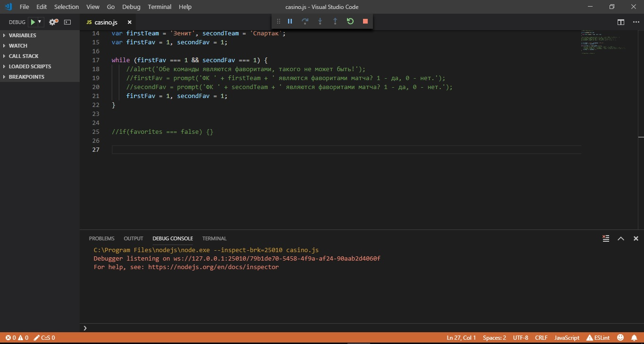Image resolution: width=644 pixels, height=344 pixels.
Task: Open the Debug menu
Action: pos(131,7)
